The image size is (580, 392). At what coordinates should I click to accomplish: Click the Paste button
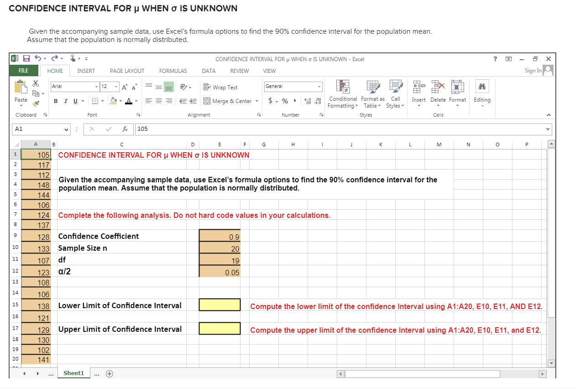coord(21,94)
